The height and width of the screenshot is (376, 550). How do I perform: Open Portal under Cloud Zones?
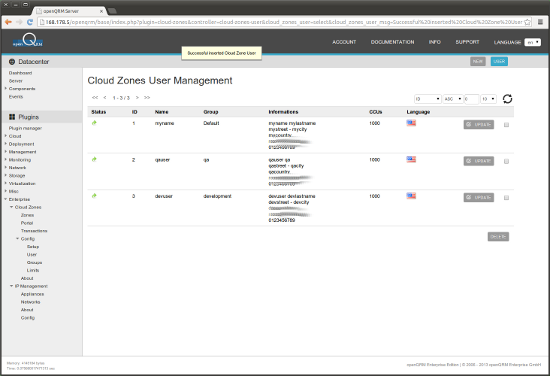[27, 223]
